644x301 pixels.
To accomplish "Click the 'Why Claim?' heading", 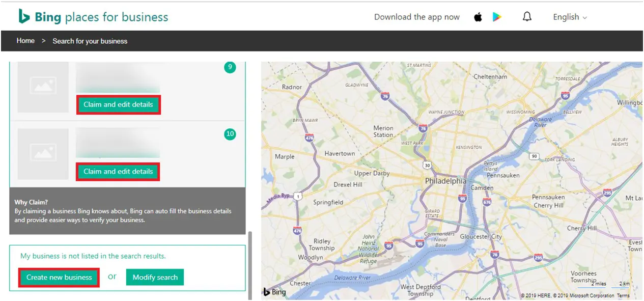I will coord(31,202).
